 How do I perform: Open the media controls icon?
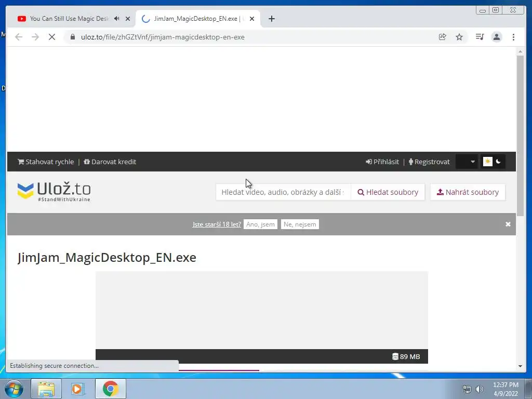pos(480,37)
